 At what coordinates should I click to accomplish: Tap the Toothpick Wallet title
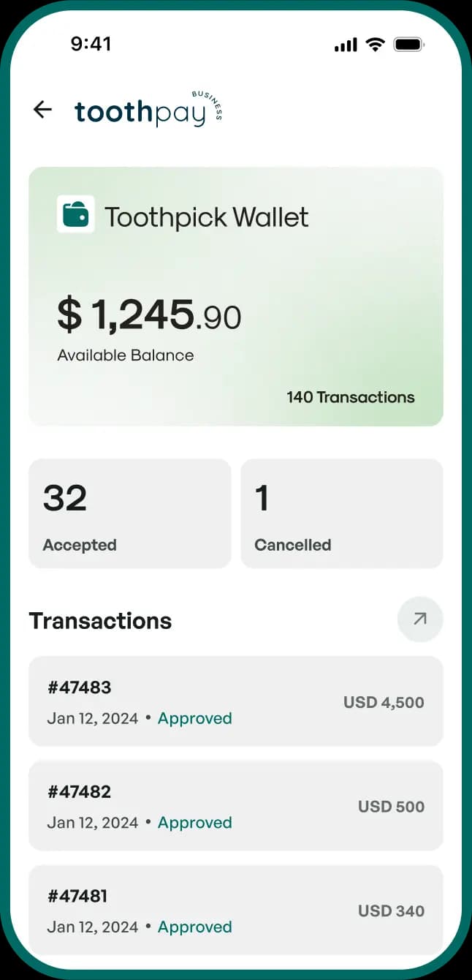point(207,217)
